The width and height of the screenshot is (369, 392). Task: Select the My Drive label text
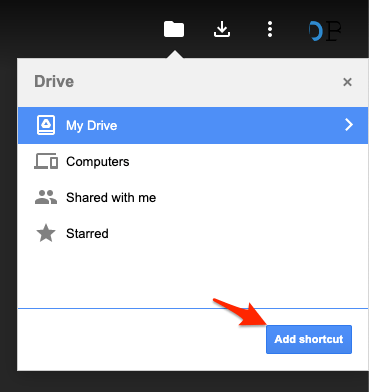pyautogui.click(x=92, y=126)
